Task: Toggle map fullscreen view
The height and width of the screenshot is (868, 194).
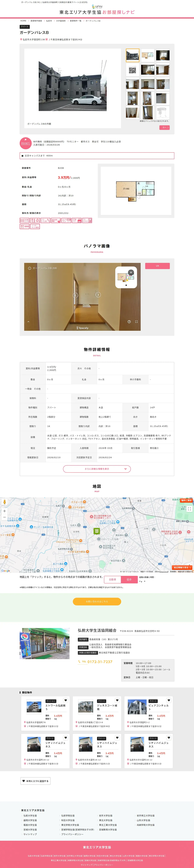Action: (x=189, y=509)
